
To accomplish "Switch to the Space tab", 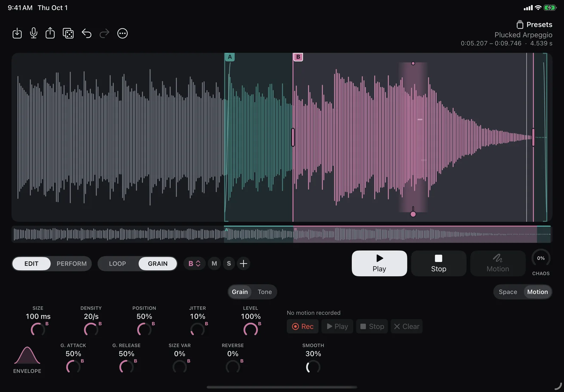I will click(508, 292).
